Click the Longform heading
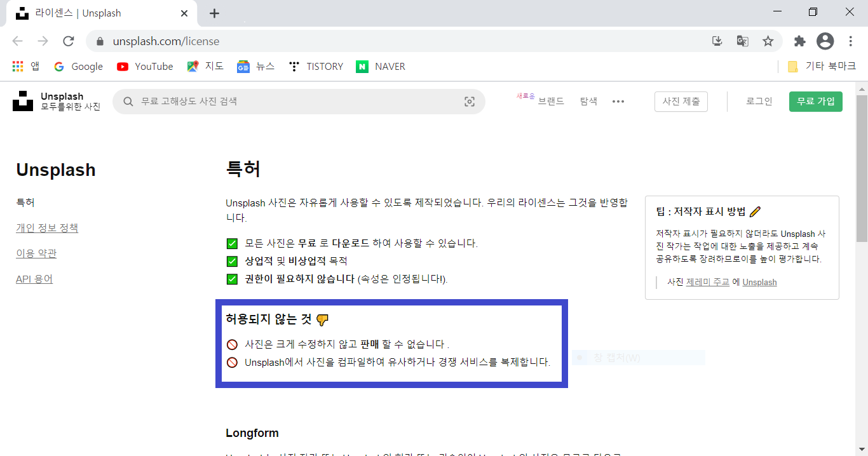 point(252,433)
